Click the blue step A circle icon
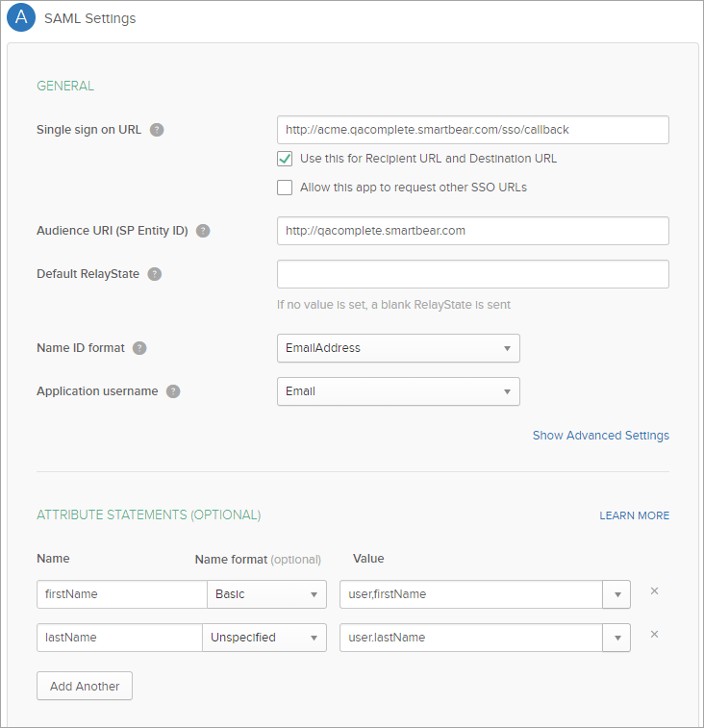This screenshot has width=704, height=728. tap(21, 18)
